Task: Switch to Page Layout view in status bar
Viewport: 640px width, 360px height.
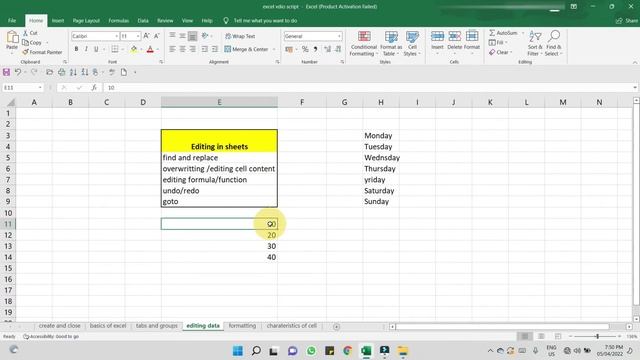Action: 541,336
